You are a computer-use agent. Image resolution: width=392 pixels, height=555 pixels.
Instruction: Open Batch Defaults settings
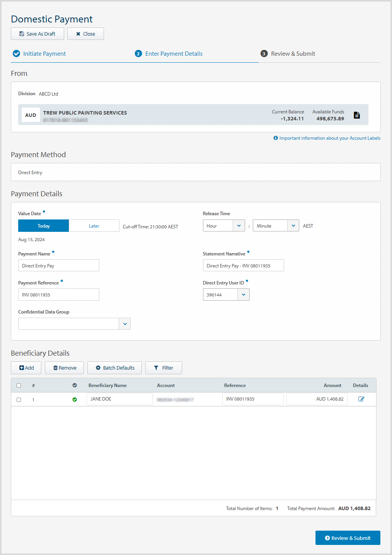point(114,368)
